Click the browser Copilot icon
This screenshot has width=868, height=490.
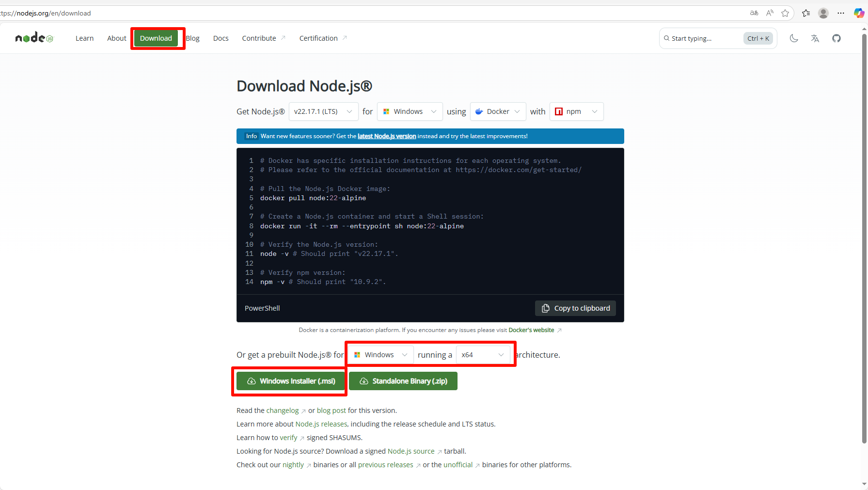(x=859, y=13)
